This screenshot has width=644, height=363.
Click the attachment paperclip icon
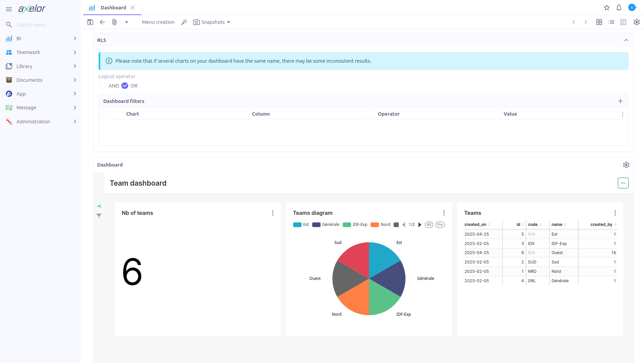pos(114,22)
